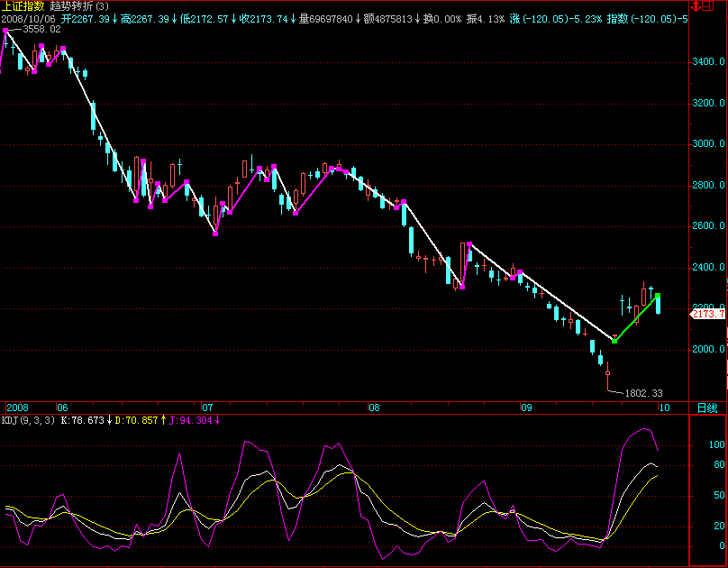Click the 2008 year label on time axis

coord(16,408)
